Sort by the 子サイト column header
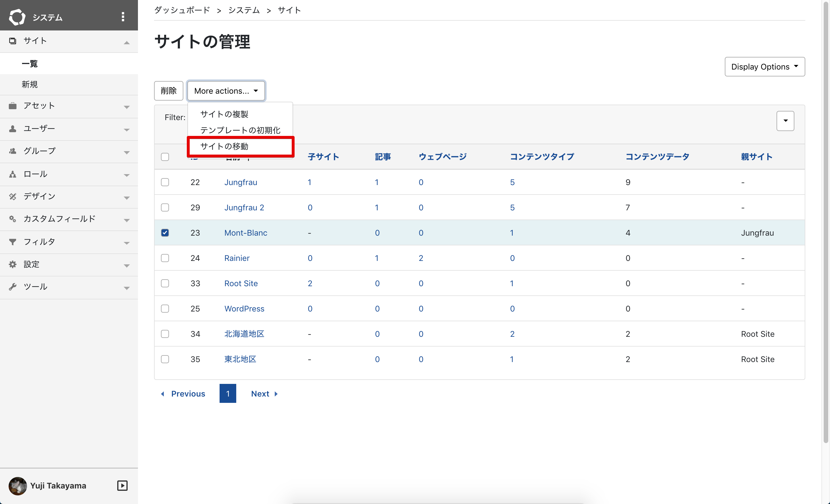This screenshot has height=504, width=830. 323,157
